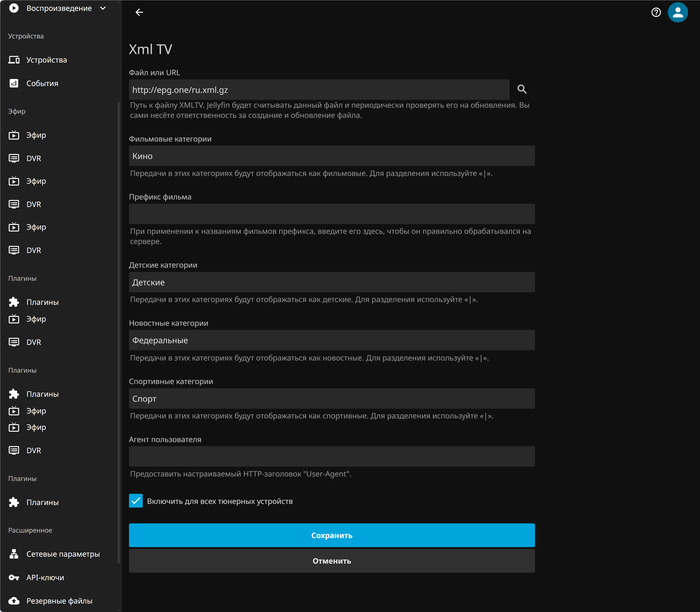This screenshot has height=612, width=700.
Task: Open Устройства in the sidebar
Action: (47, 60)
